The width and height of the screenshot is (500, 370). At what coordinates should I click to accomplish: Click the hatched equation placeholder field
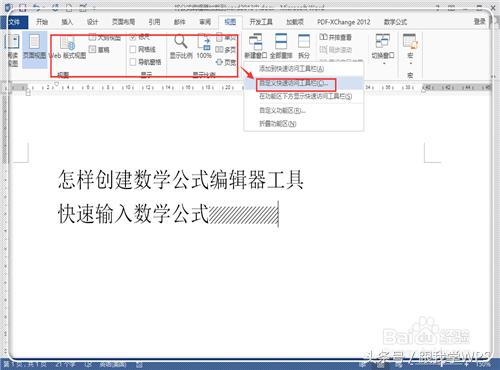(x=244, y=215)
